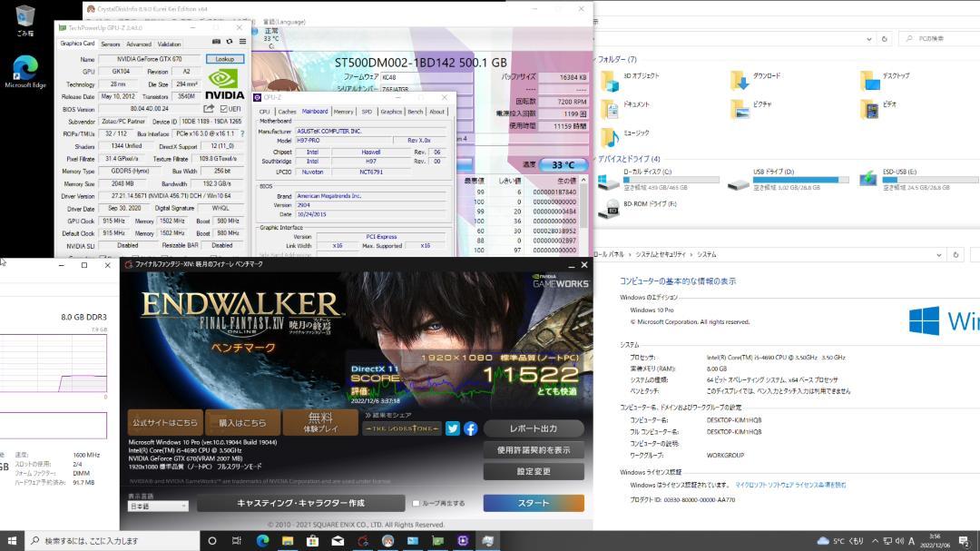
Task: Select SPD tab in CPU-Z
Action: click(367, 112)
